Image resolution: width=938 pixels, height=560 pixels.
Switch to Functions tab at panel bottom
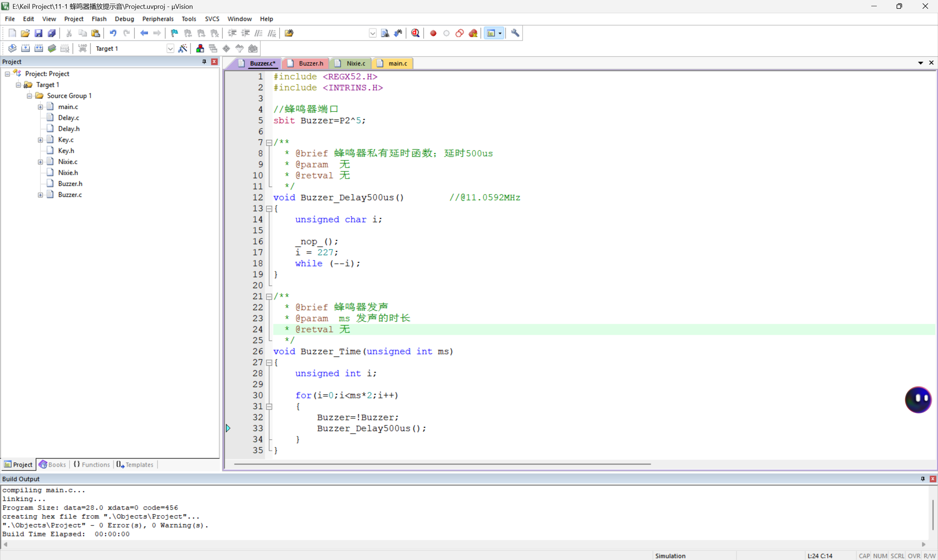point(92,464)
